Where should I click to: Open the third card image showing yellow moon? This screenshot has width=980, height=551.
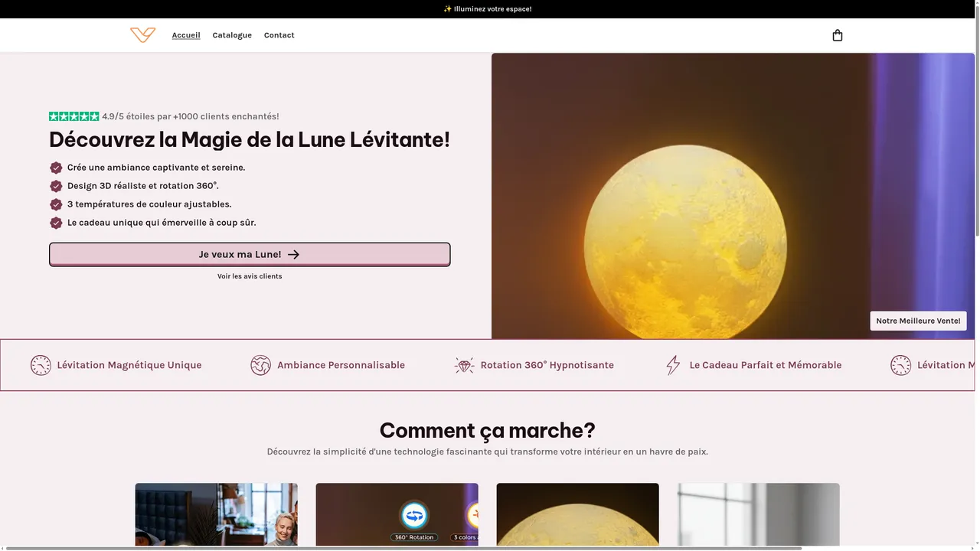coord(578,514)
